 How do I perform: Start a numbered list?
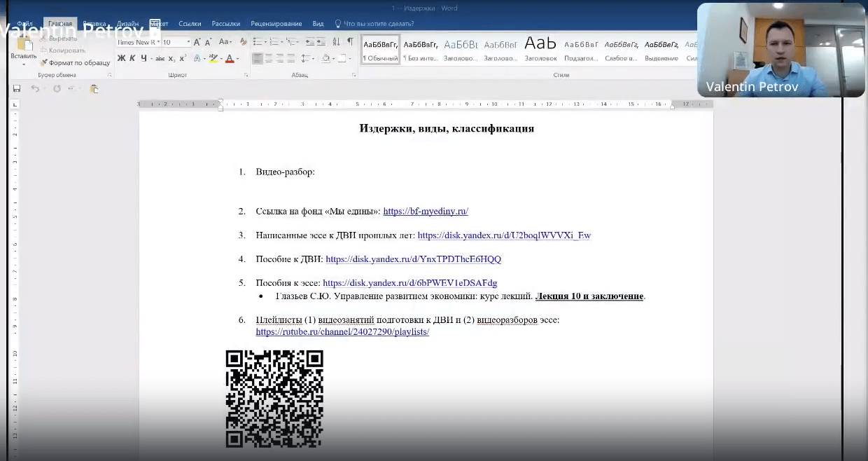274,42
